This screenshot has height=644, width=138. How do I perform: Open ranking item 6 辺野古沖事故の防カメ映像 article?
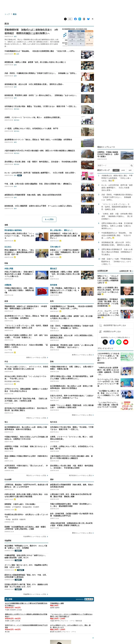(x=117, y=226)
